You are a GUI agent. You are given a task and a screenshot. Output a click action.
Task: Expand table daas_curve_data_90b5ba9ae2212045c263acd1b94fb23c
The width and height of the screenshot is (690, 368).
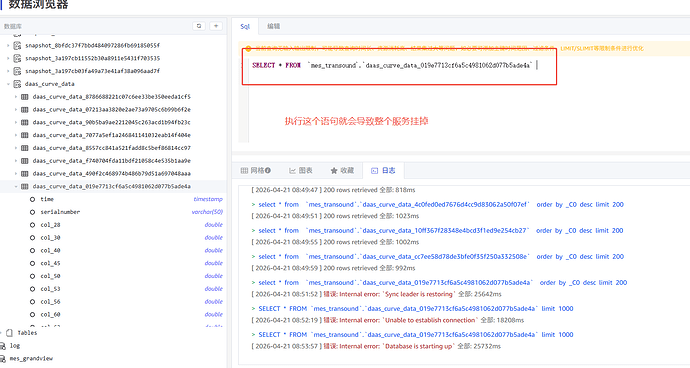16,122
